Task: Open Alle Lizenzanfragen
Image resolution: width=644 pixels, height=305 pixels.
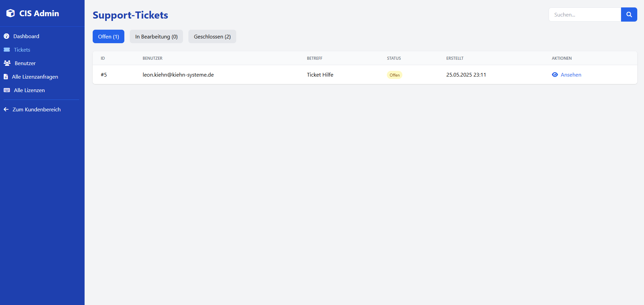Action: pyautogui.click(x=35, y=77)
